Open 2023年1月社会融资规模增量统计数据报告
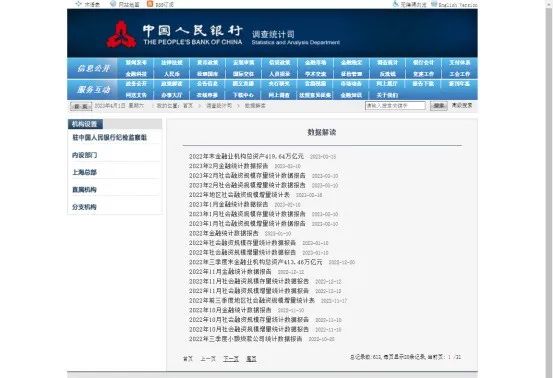Image resolution: width=553 pixels, height=378 pixels. point(247,224)
